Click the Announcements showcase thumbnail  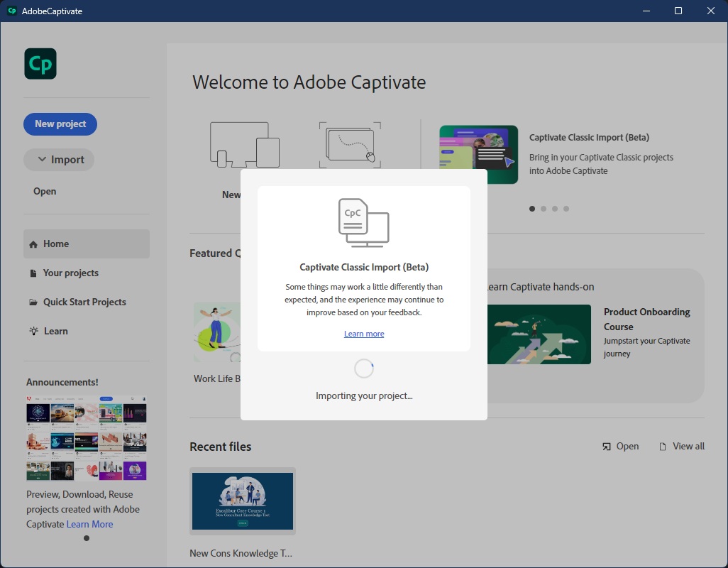coord(87,438)
